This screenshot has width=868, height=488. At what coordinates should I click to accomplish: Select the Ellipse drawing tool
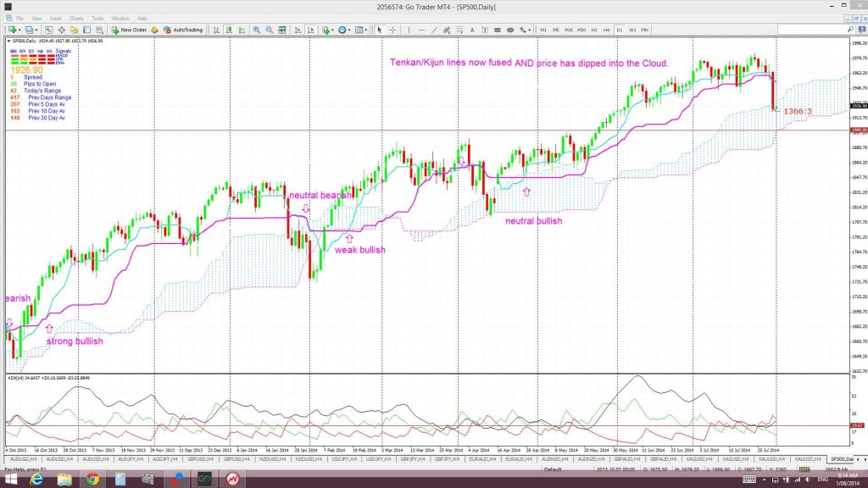point(510,30)
